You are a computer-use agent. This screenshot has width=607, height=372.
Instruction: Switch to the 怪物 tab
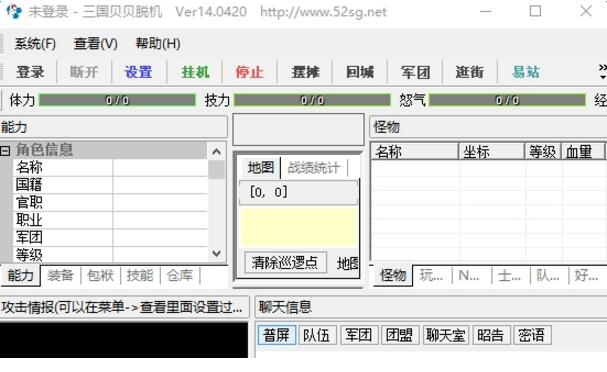(x=393, y=276)
